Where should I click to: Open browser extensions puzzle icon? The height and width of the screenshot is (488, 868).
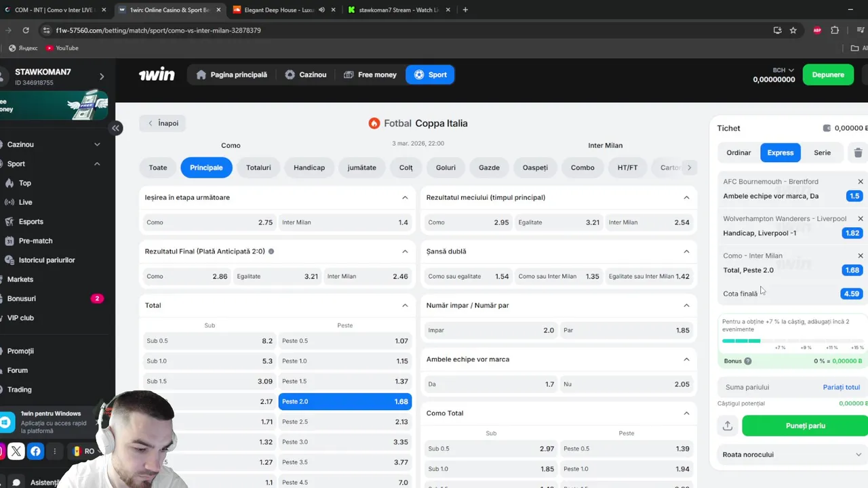click(x=835, y=30)
